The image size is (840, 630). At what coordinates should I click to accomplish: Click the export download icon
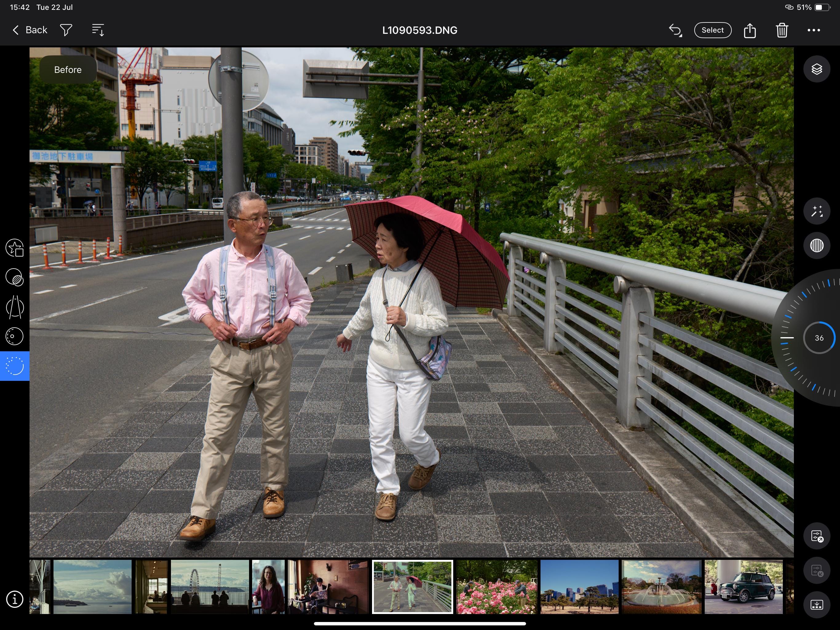coord(816,605)
